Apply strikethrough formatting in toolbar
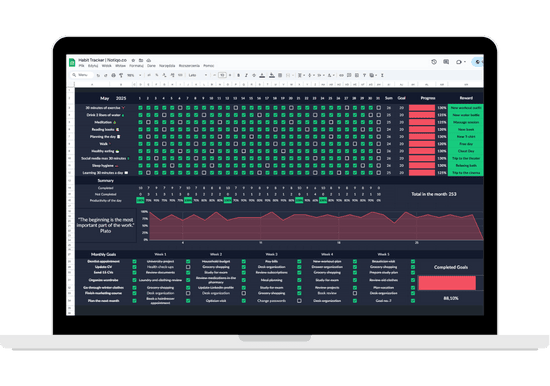Image resolution: width=550 pixels, height=386 pixels. [x=254, y=75]
